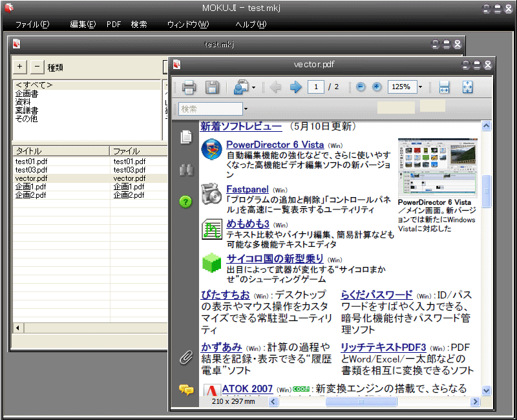The height and width of the screenshot is (420, 517).
Task: Select test03.pdf row in title column
Action: (x=61, y=170)
